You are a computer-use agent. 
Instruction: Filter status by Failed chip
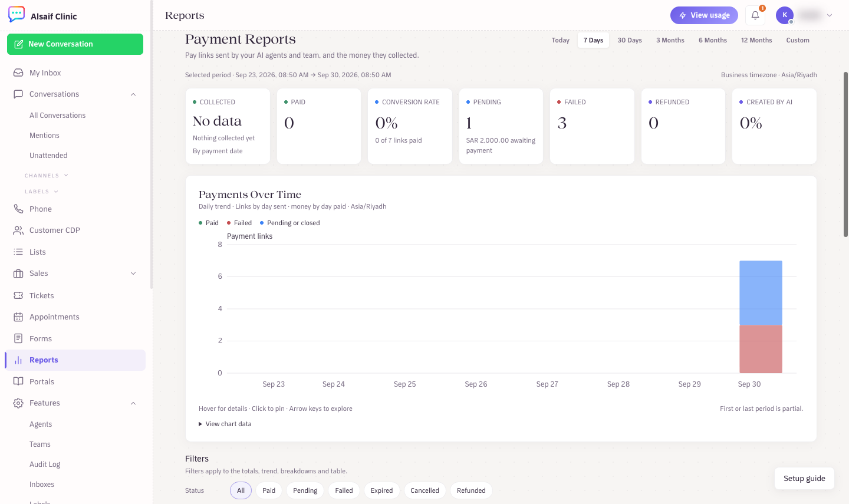(344, 490)
